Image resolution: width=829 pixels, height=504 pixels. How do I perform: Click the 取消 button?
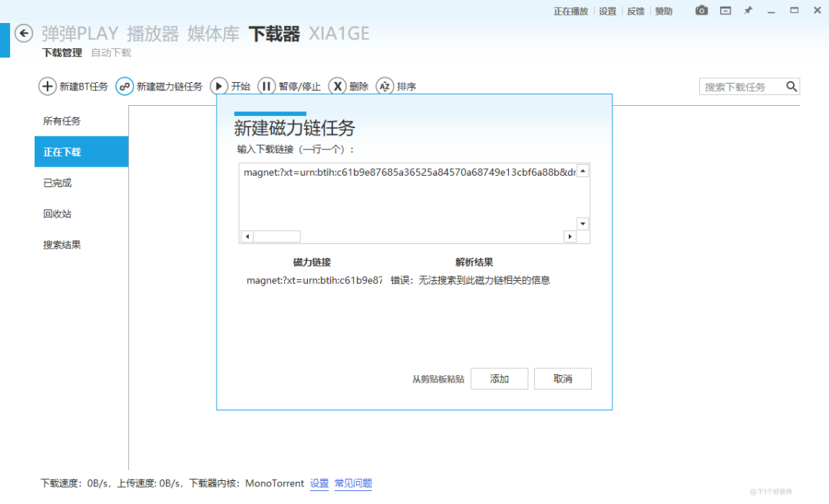coord(563,378)
